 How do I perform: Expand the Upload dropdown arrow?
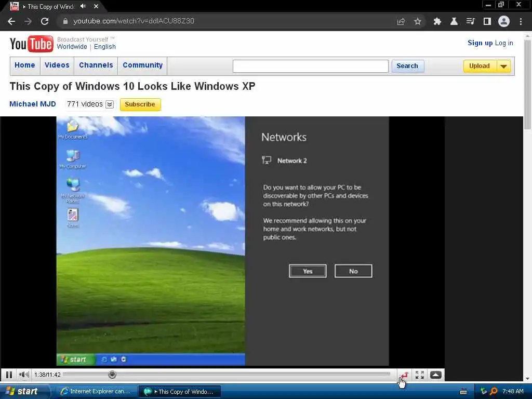coord(504,66)
